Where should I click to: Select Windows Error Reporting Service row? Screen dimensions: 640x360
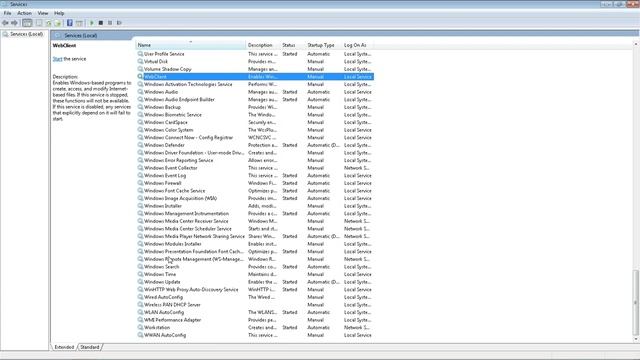(x=255, y=160)
